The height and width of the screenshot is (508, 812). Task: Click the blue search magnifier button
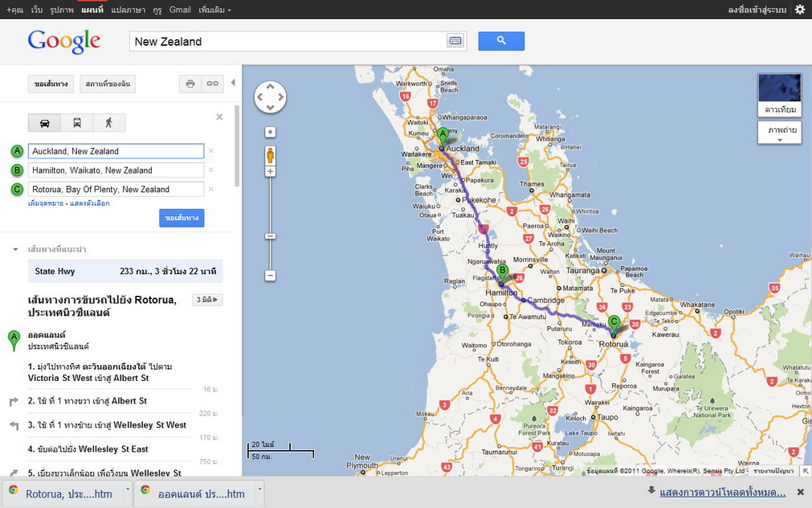point(501,41)
